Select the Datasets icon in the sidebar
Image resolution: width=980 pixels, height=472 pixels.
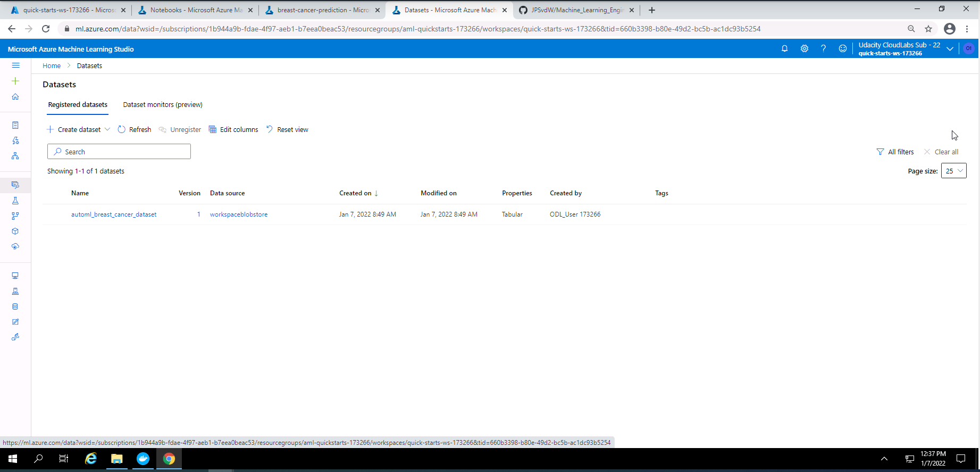[x=15, y=185]
